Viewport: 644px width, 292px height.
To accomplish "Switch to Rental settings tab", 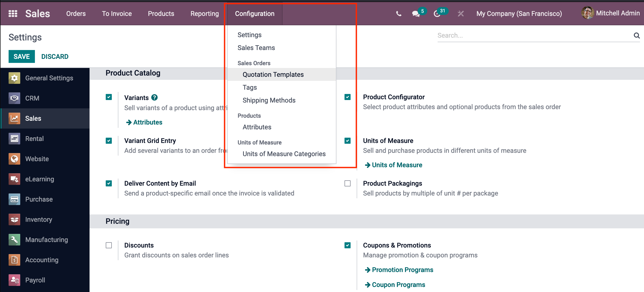I will [x=34, y=139].
